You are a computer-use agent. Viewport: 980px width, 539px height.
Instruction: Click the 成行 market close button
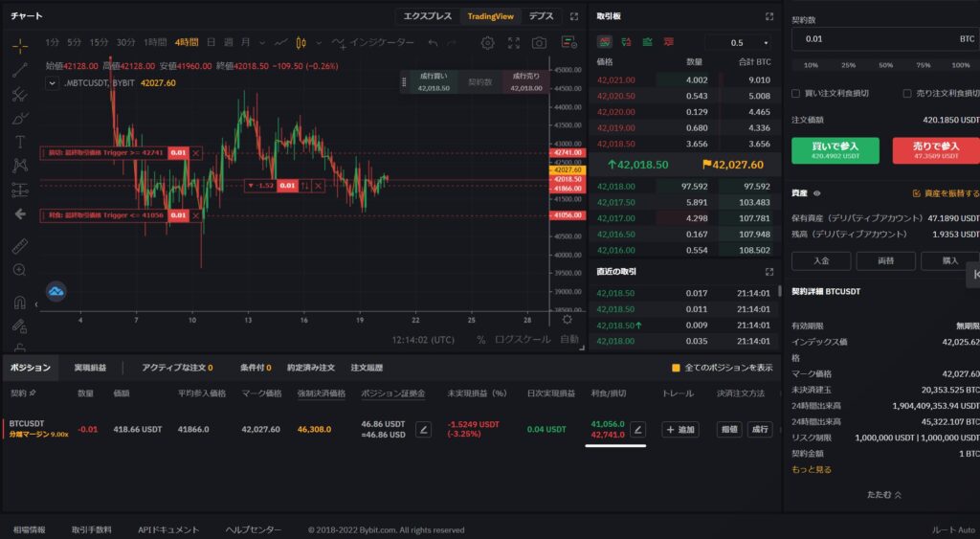point(759,430)
